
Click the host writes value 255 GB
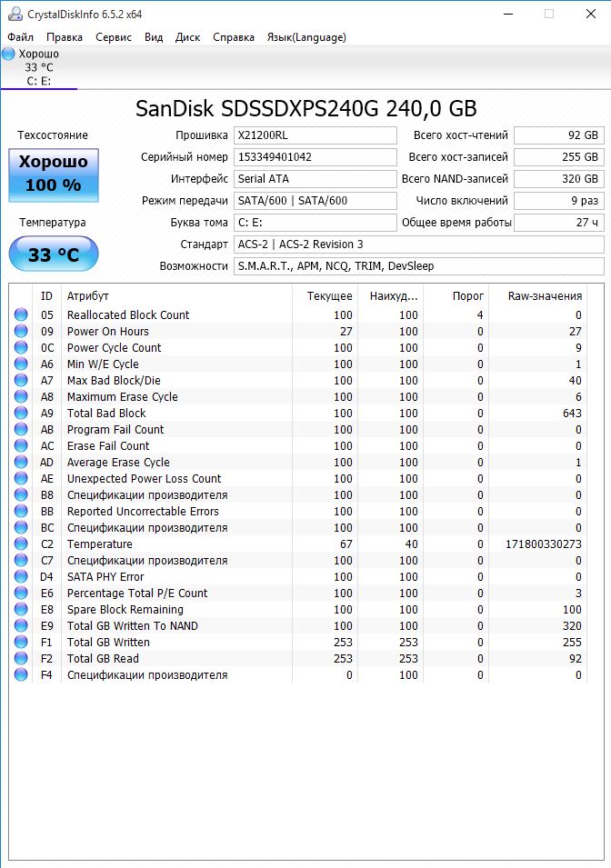click(x=559, y=156)
